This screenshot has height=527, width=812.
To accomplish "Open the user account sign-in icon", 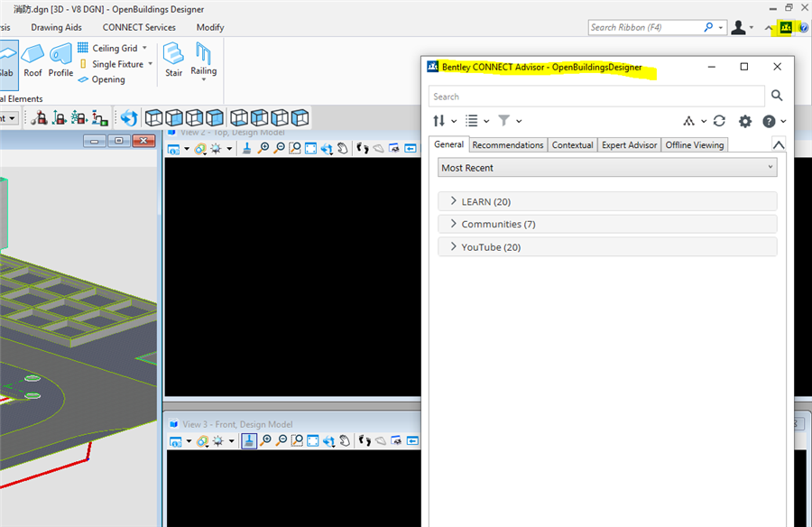I will (x=738, y=27).
